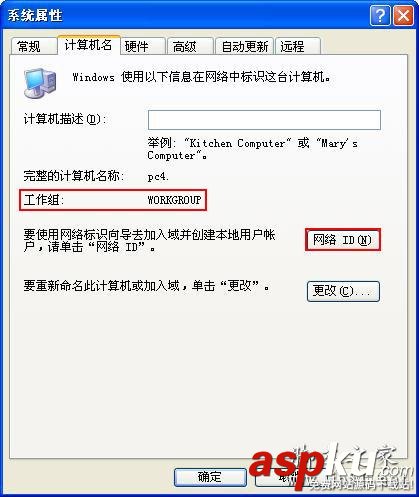Click the 网络 ID(N) button
The image size is (419, 497).
point(343,240)
